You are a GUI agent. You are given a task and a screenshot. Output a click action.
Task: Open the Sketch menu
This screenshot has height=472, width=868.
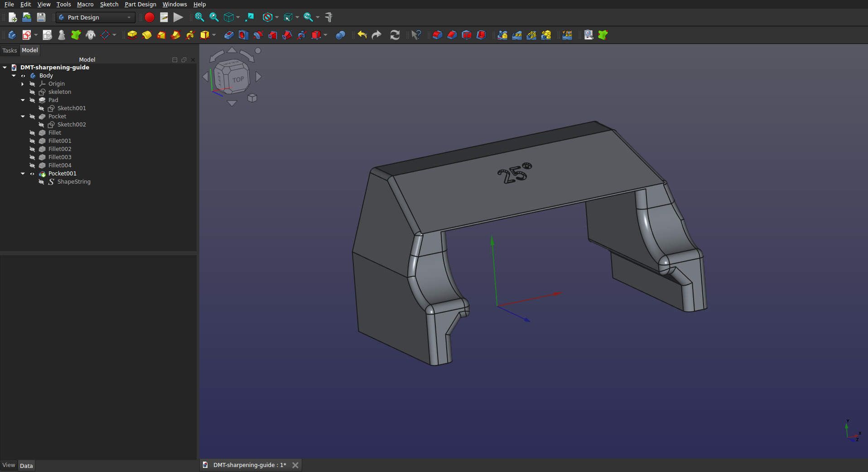pos(109,4)
